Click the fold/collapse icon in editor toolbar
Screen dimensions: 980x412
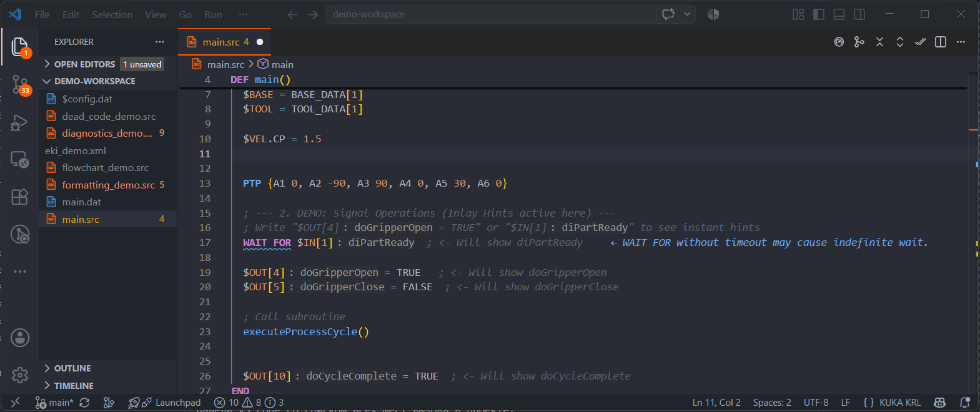(879, 42)
